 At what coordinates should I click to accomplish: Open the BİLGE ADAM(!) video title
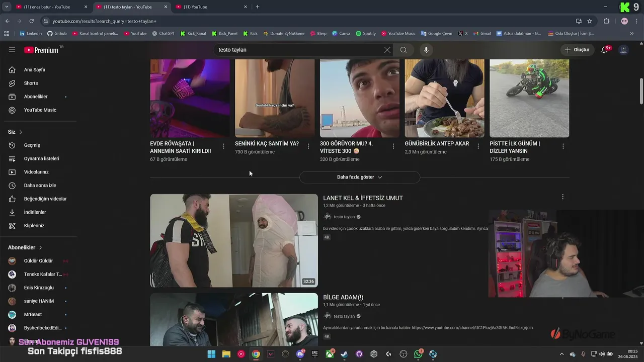click(343, 297)
